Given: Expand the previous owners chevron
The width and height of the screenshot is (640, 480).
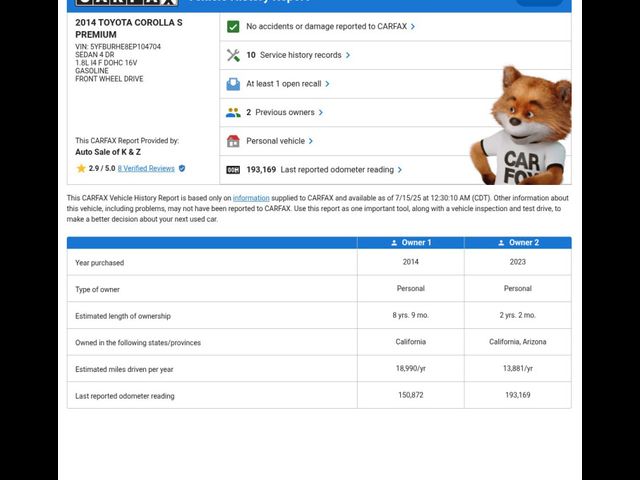Looking at the screenshot, I should coord(320,113).
